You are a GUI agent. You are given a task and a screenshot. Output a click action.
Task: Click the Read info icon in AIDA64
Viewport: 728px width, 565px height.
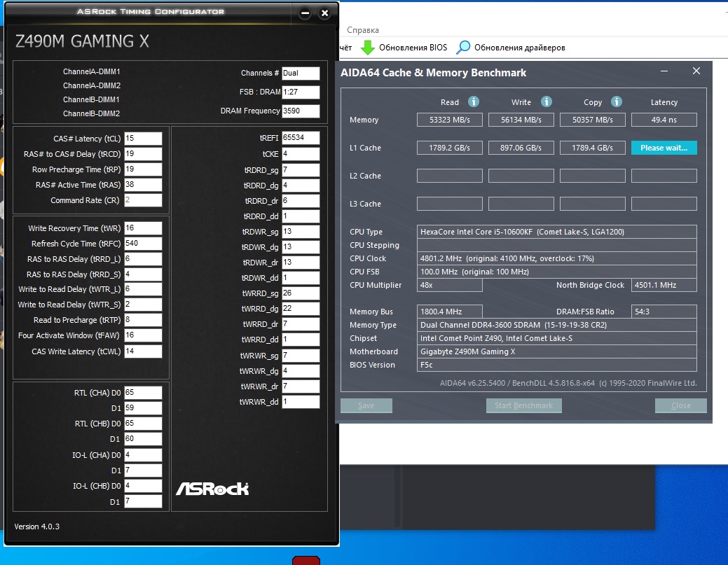point(473,102)
